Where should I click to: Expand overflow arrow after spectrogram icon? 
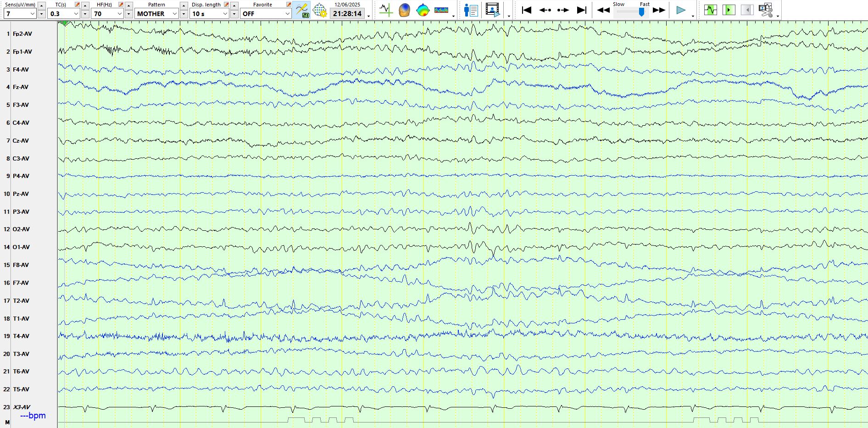pos(453,16)
